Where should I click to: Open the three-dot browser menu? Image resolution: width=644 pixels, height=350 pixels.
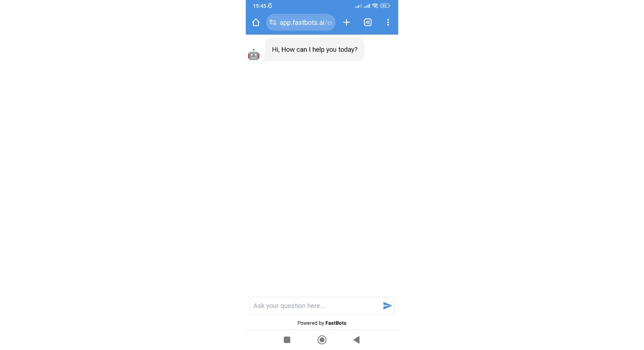pyautogui.click(x=388, y=22)
